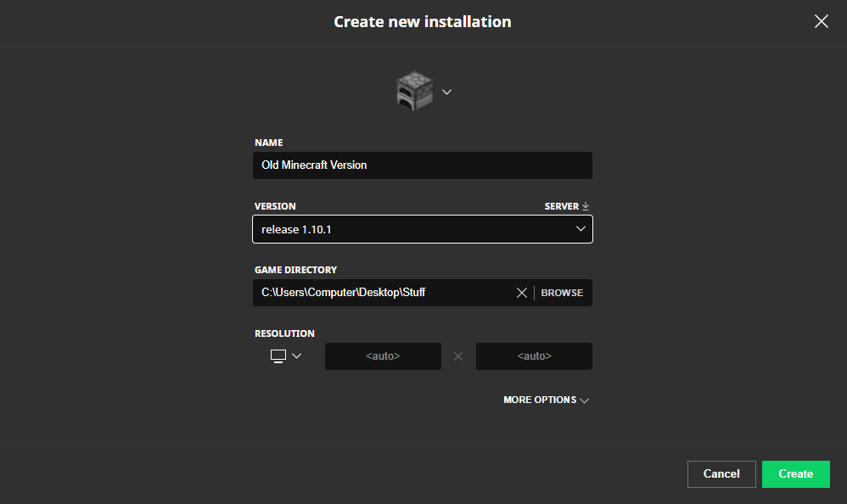Browse for a game directory
847x504 pixels.
(x=562, y=293)
